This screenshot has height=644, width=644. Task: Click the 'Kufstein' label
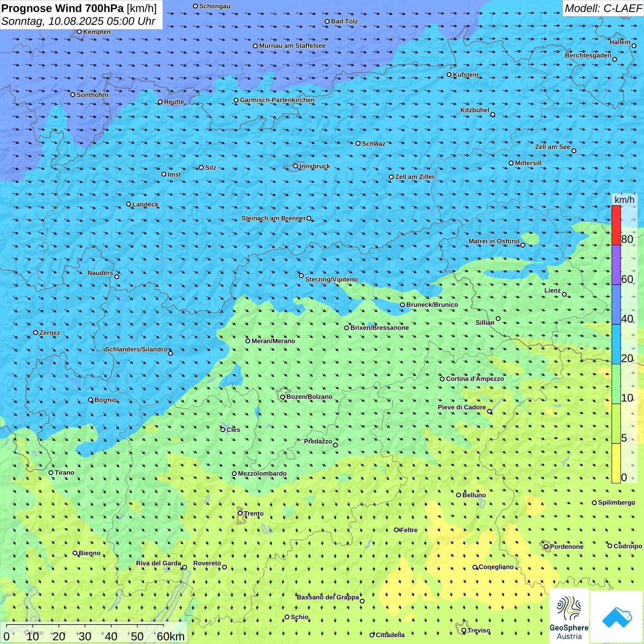466,75
